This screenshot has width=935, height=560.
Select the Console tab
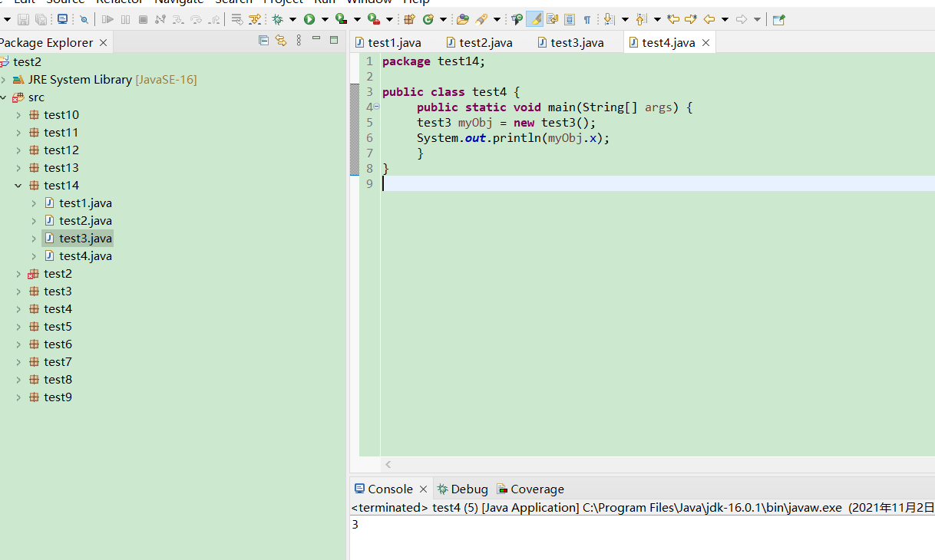384,489
